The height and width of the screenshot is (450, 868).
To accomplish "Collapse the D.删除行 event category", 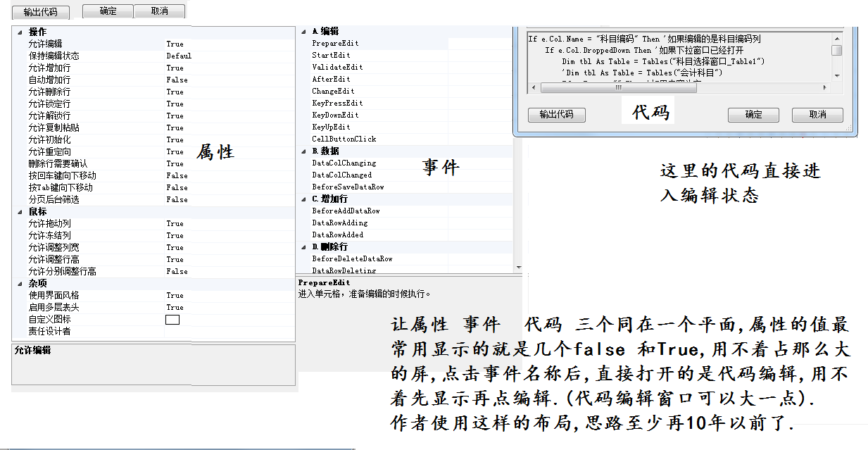I will (x=303, y=247).
